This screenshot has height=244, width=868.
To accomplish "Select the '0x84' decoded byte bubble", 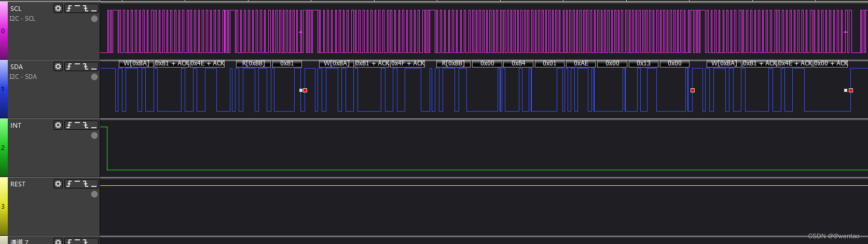I will [x=518, y=63].
